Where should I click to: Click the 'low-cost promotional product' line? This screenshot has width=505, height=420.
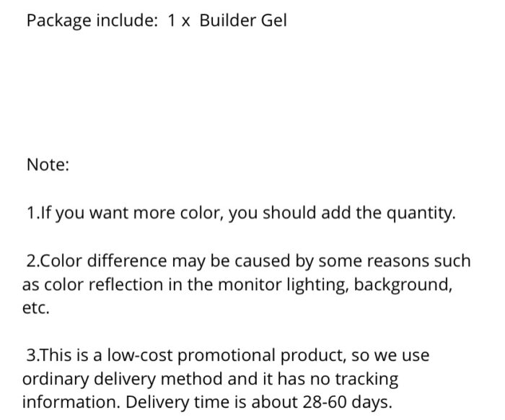pyautogui.click(x=228, y=356)
